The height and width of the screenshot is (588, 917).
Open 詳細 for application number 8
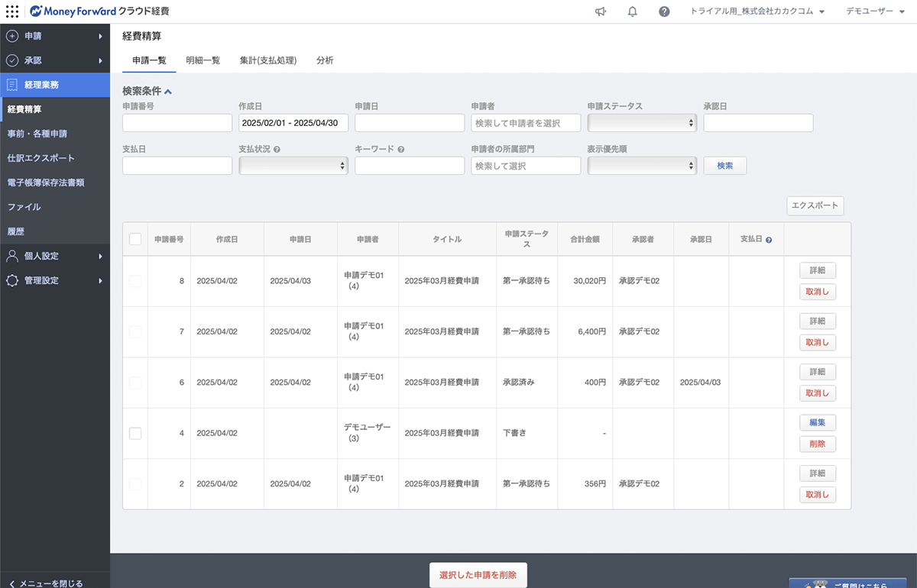pos(818,270)
